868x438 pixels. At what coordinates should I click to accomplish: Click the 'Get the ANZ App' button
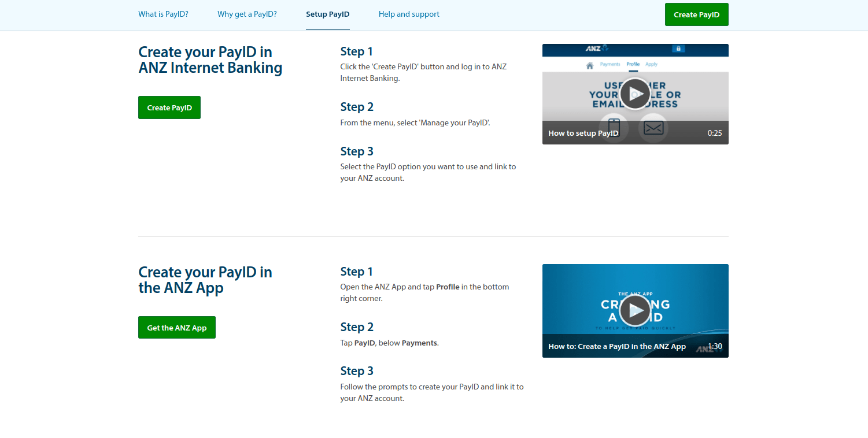(177, 328)
